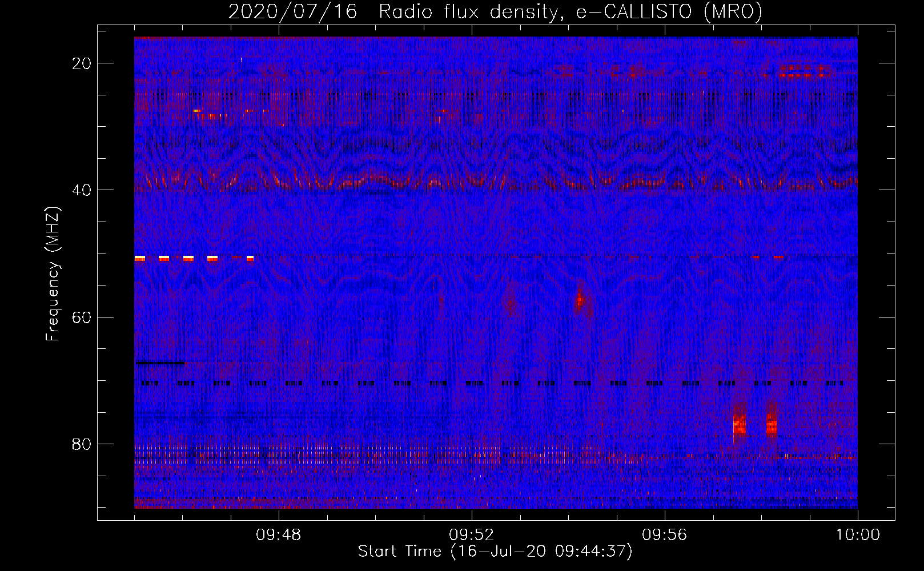The image size is (924, 571).
Task: Click the '09:48' time tick label
Action: tap(279, 535)
